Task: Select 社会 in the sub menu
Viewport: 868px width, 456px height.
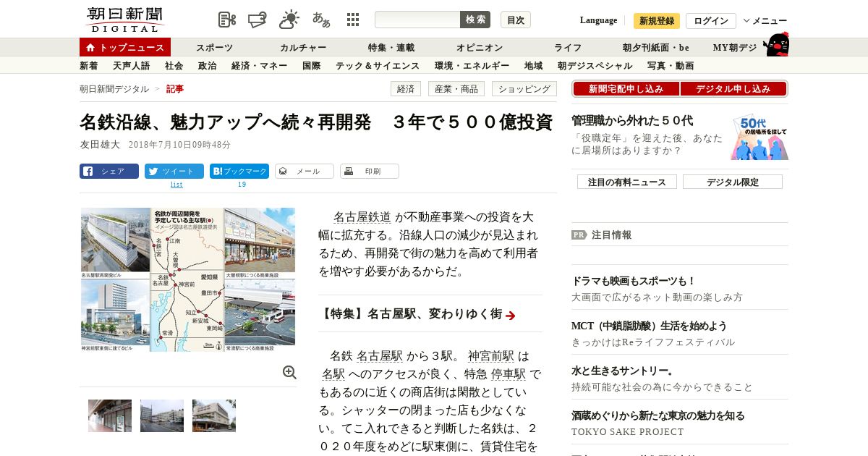Action: click(x=174, y=66)
